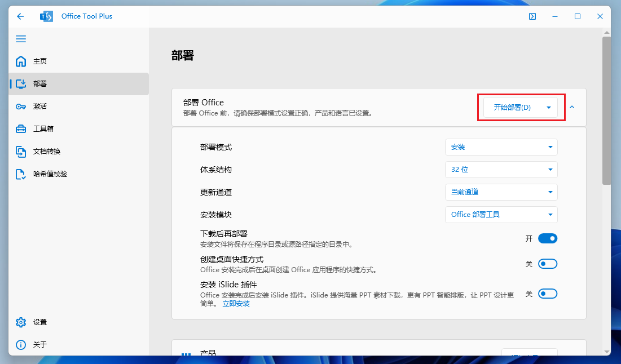The height and width of the screenshot is (364, 621).
Task: Click the scrollbar up arrow
Action: pyautogui.click(x=607, y=33)
